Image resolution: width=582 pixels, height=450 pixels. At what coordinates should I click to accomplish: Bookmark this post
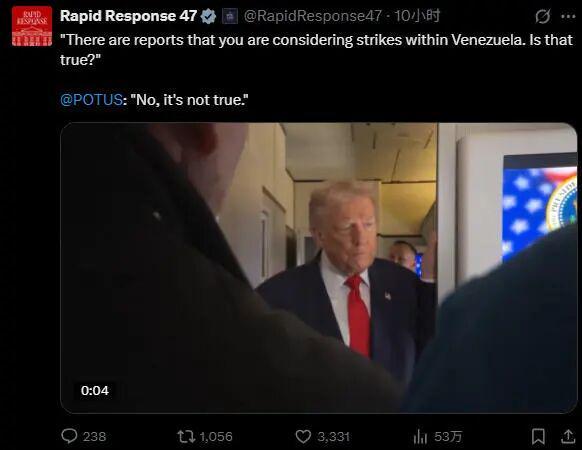point(538,436)
